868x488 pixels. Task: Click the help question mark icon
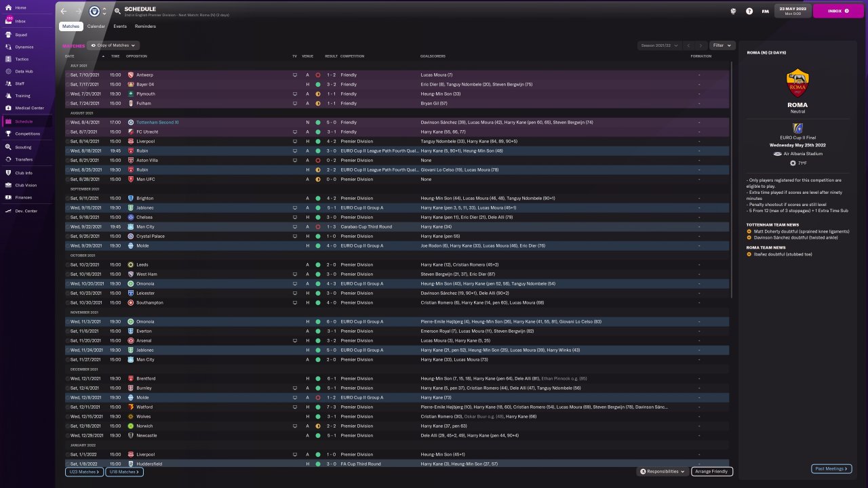click(749, 11)
